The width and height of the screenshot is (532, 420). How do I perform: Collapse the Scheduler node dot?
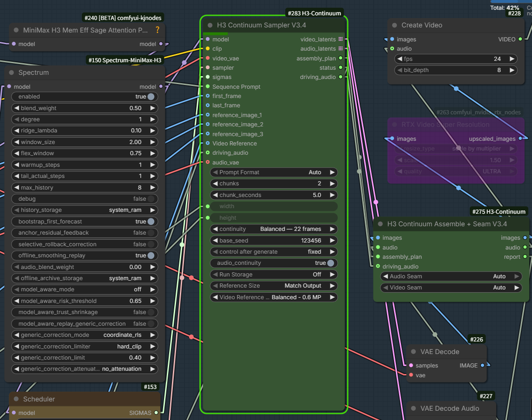(x=16, y=399)
